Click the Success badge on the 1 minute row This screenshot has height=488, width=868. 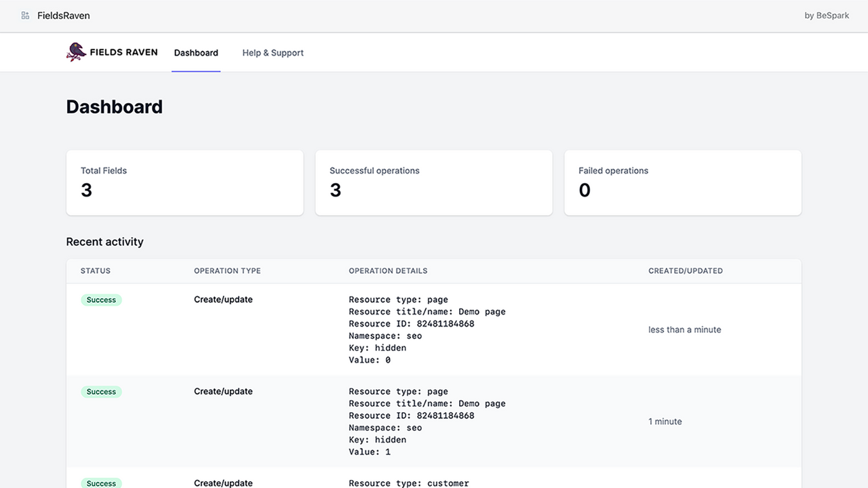(101, 391)
